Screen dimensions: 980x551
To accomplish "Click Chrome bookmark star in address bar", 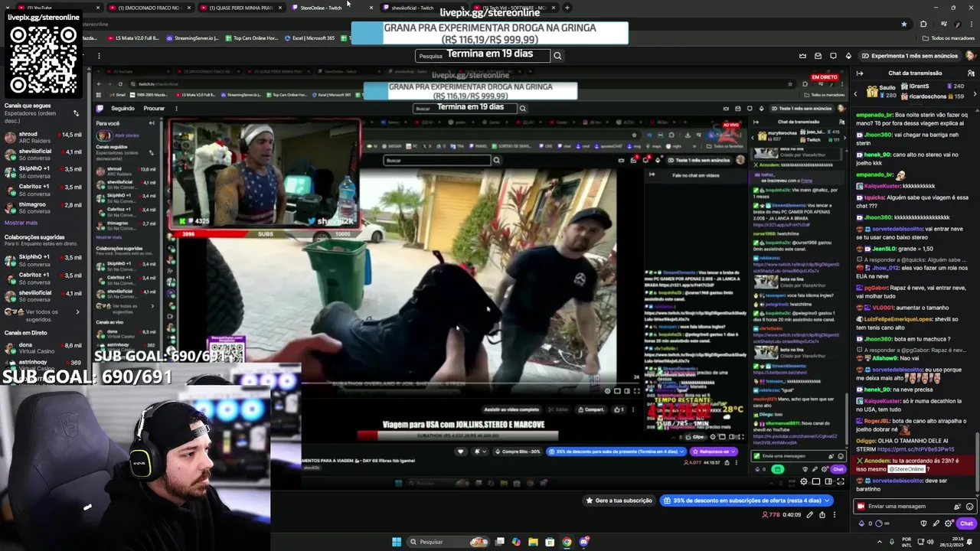I will click(x=903, y=24).
